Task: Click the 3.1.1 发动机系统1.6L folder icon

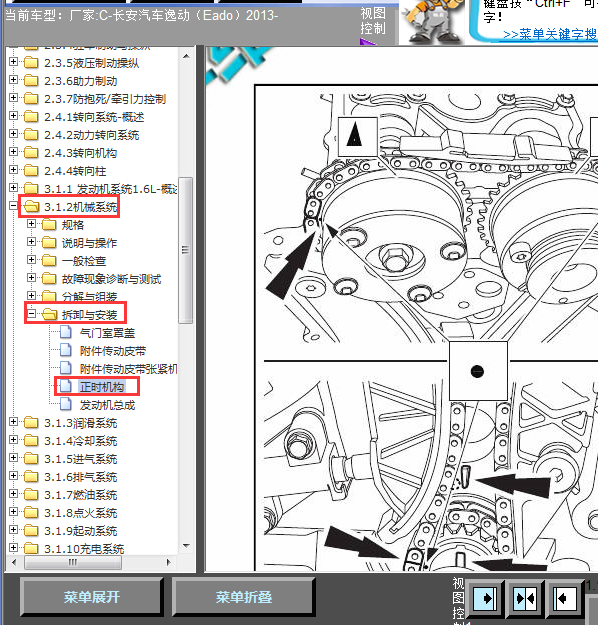Action: (31, 189)
